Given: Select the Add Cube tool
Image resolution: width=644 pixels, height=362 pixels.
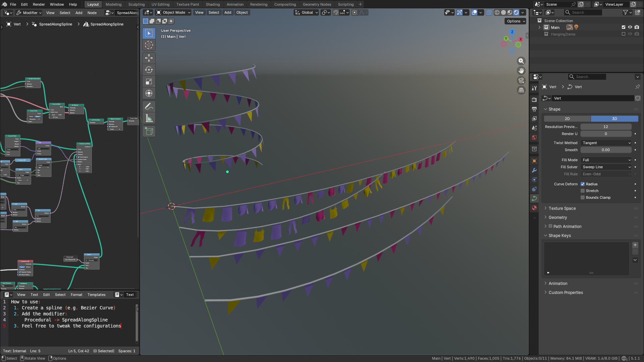Looking at the screenshot, I should (x=149, y=131).
